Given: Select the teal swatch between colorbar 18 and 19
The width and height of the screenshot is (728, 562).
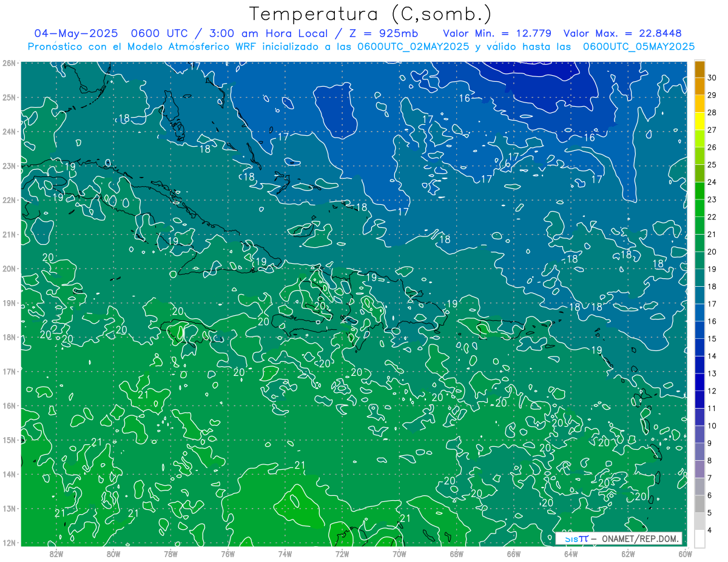Looking at the screenshot, I should (699, 278).
